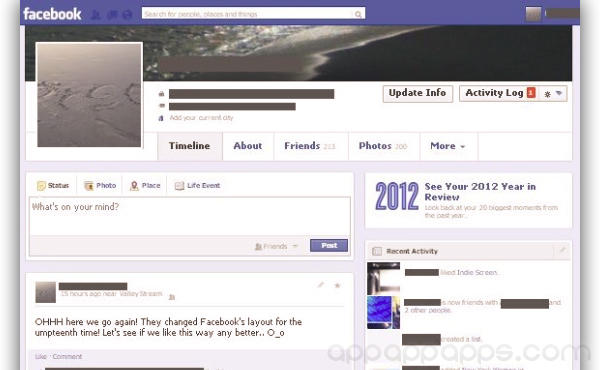Viewport: 600px width, 370px height.
Task: Click the Update Info button
Action: [417, 93]
